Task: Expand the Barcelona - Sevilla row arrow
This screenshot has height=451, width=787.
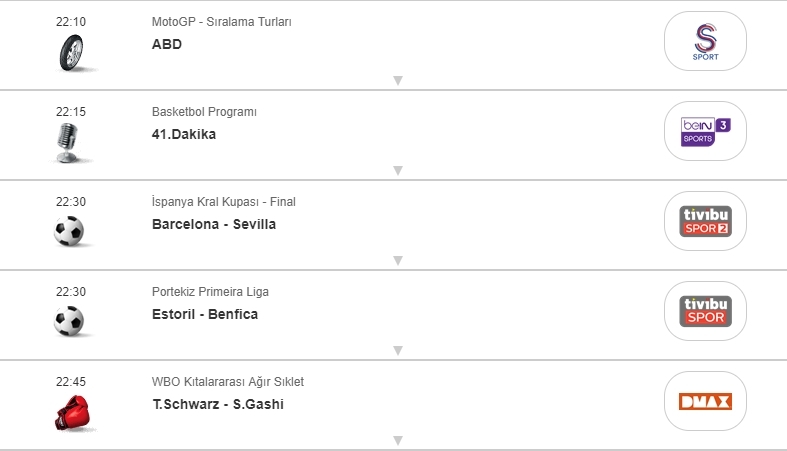Action: click(x=397, y=261)
